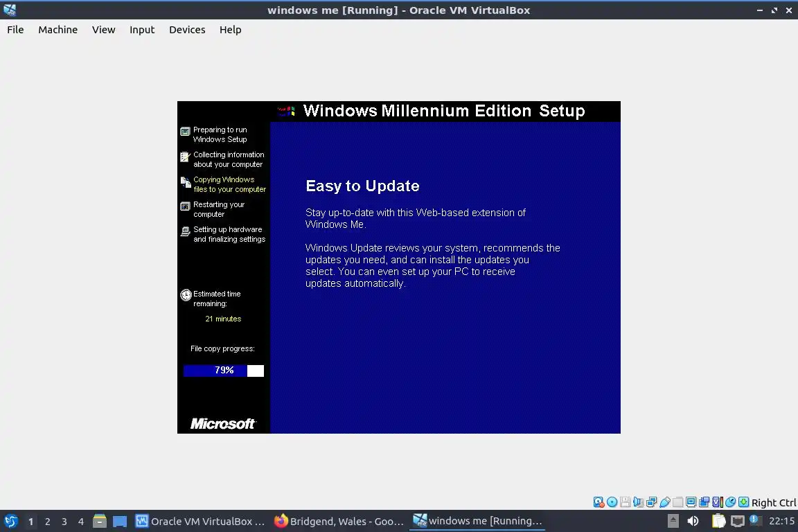The image size is (798, 532).
Task: Click the VirtualBox window title icon
Action: (9, 10)
